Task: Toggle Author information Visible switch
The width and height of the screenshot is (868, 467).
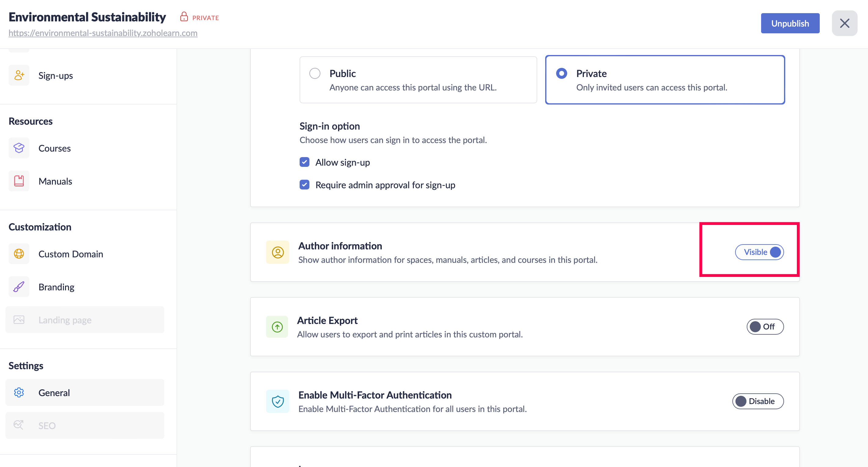Action: click(759, 252)
